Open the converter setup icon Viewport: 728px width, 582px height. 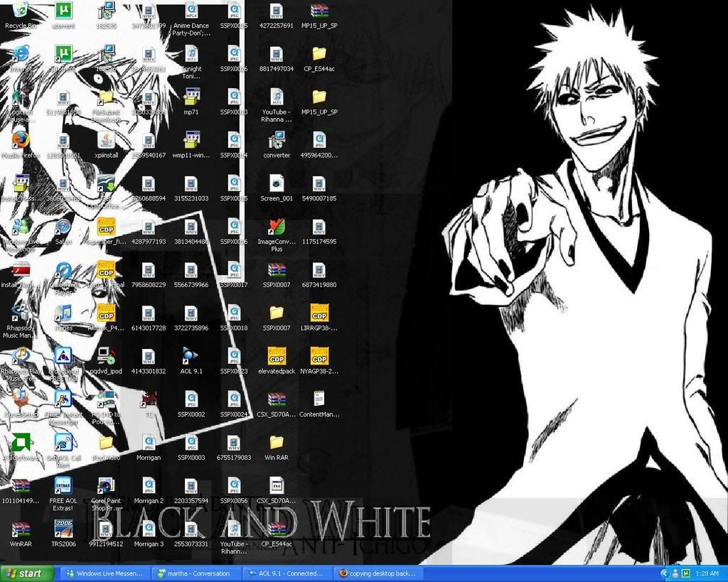click(x=277, y=144)
